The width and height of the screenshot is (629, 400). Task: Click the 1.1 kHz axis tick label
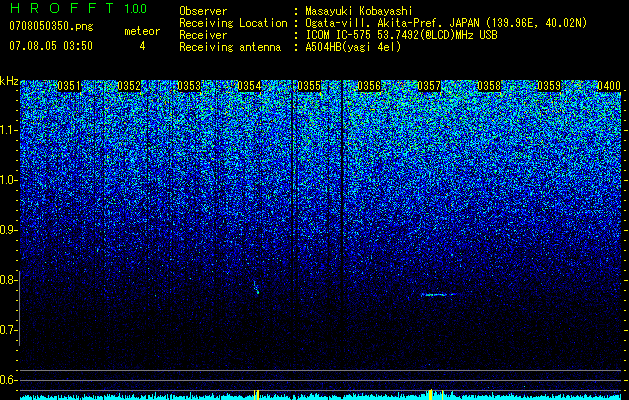click(8, 130)
